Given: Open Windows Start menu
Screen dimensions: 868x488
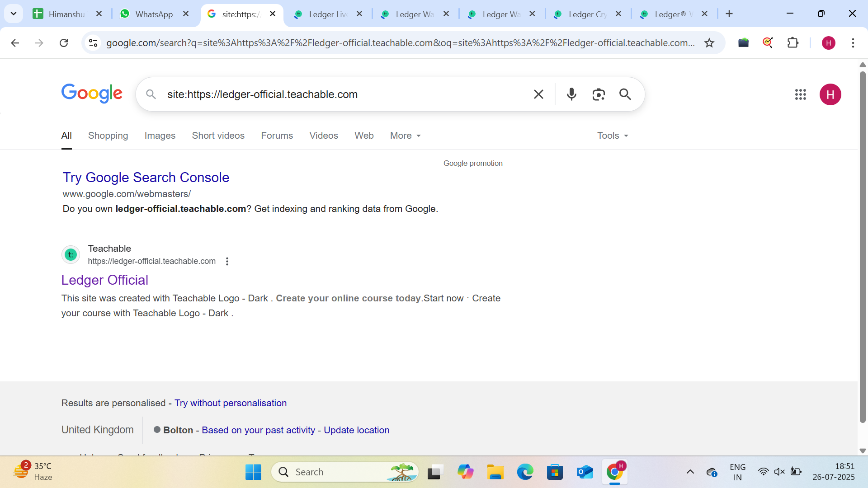Looking at the screenshot, I should point(253,472).
